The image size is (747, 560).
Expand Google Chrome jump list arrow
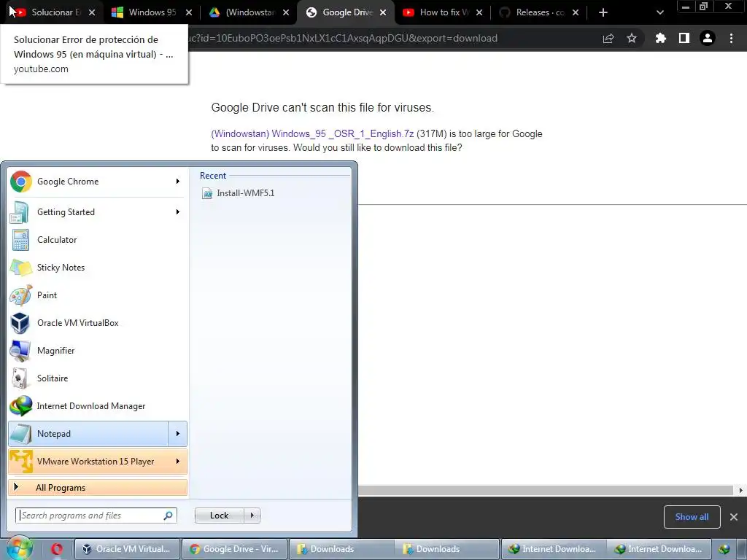pyautogui.click(x=178, y=182)
